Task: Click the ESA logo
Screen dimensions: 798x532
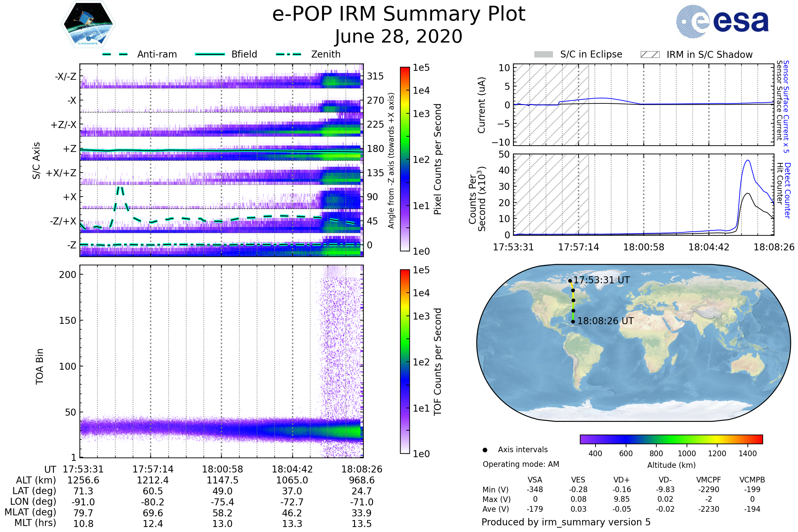Action: tap(722, 21)
